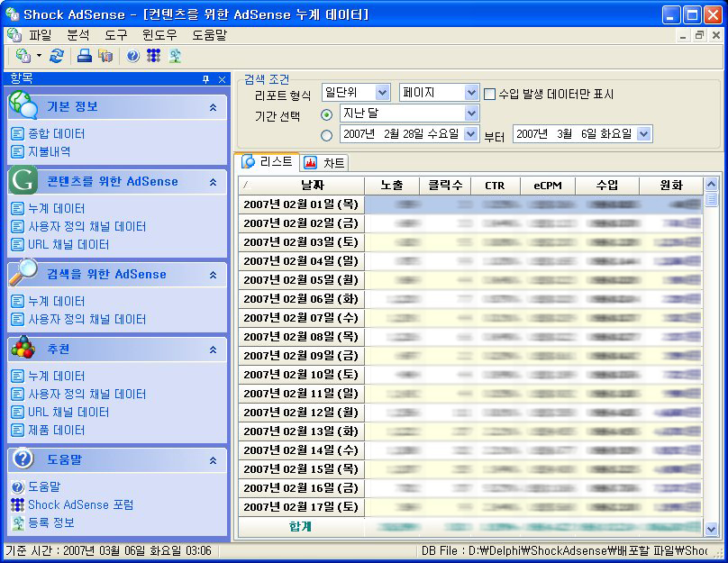728x563 pixels.
Task: Sort the table by 날짜 column header
Action: [302, 186]
